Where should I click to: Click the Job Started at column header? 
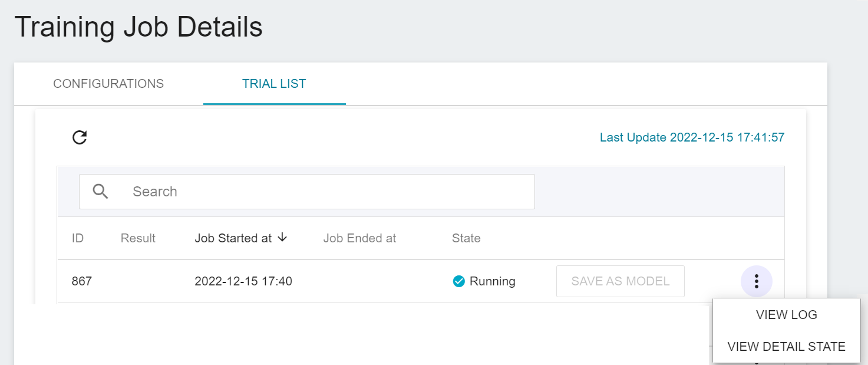click(233, 238)
